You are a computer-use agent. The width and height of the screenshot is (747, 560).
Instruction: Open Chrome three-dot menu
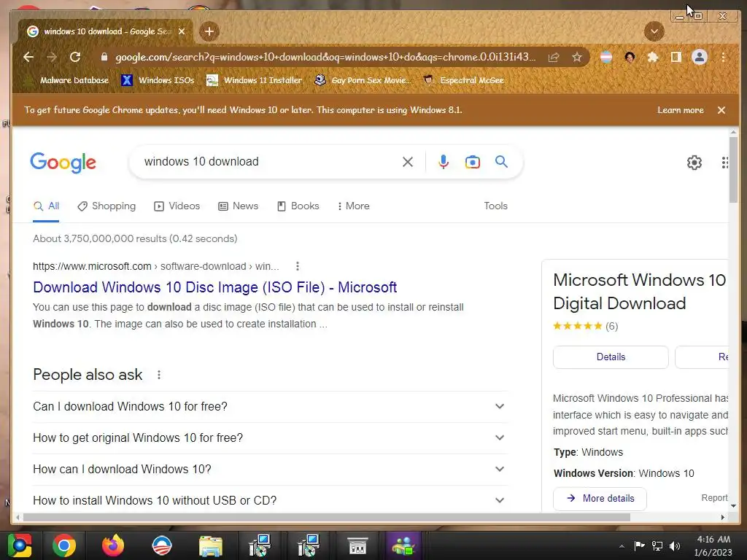tap(723, 57)
